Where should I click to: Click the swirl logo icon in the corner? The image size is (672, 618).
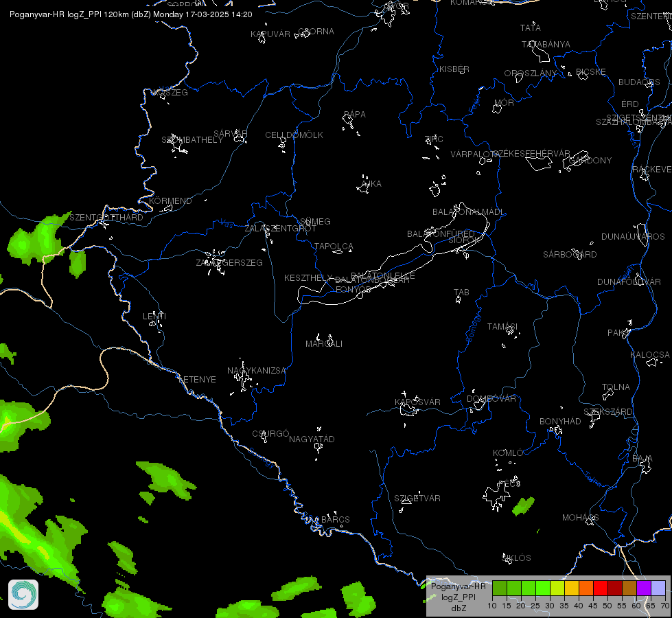[x=23, y=595]
